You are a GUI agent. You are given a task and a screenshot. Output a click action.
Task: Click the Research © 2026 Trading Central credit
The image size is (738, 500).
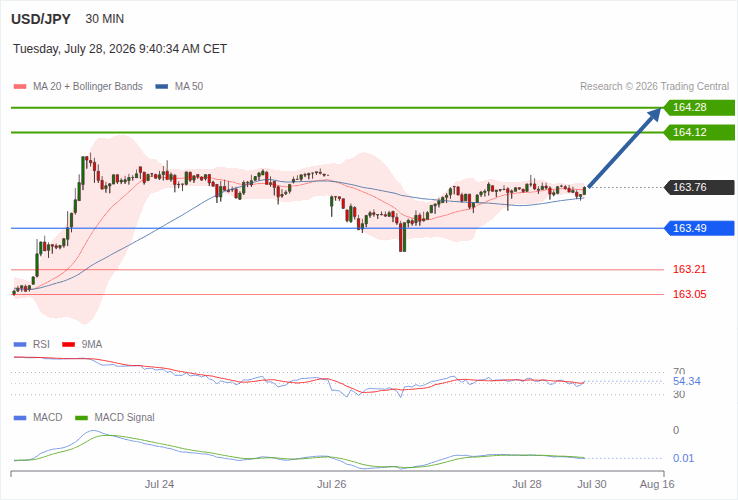click(x=654, y=87)
